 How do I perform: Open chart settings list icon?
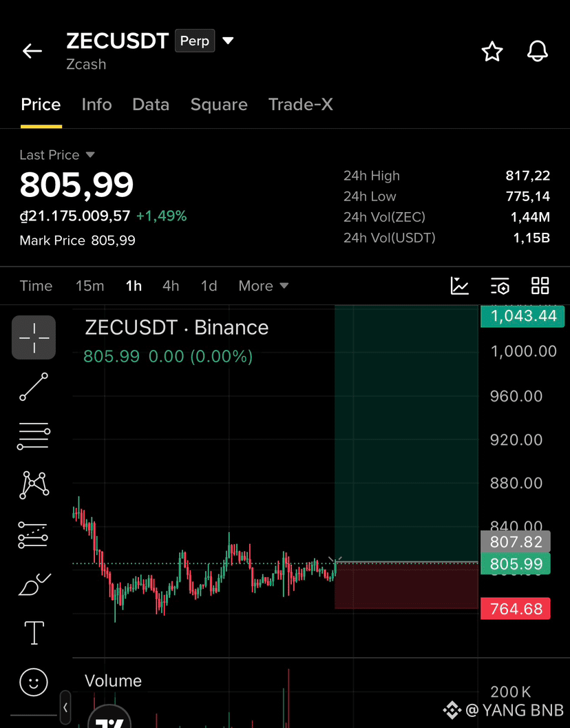click(500, 286)
